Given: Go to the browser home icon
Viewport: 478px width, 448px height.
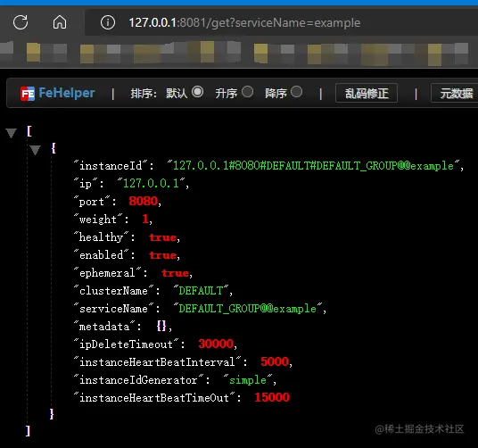Looking at the screenshot, I should click(60, 22).
